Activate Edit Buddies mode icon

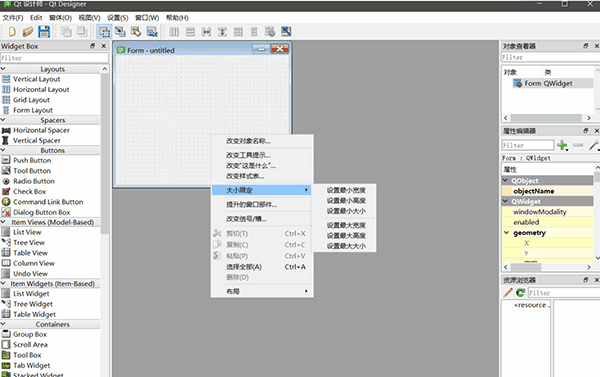click(x=136, y=32)
